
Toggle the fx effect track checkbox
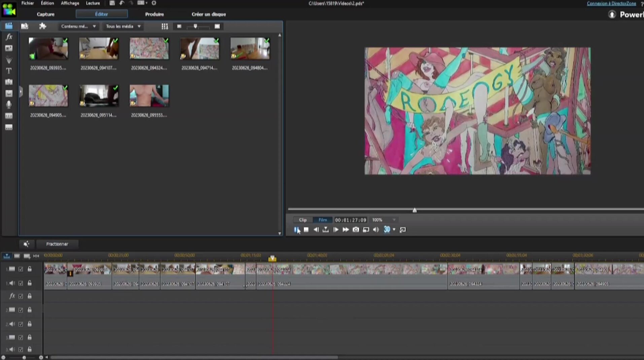click(21, 296)
